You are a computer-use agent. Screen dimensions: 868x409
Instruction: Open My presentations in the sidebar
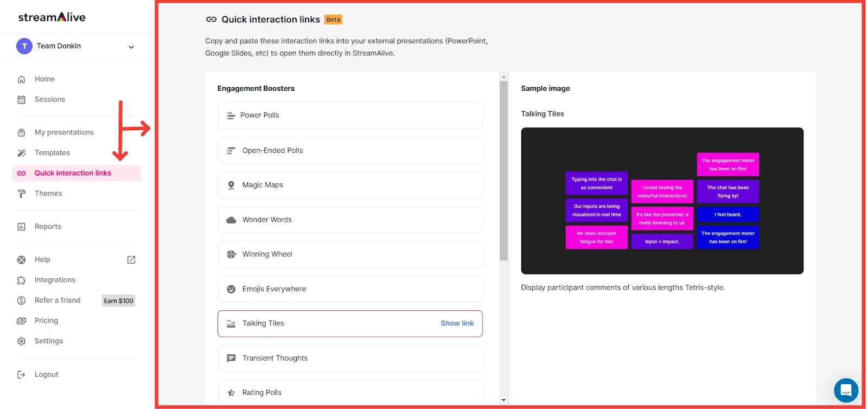(64, 132)
